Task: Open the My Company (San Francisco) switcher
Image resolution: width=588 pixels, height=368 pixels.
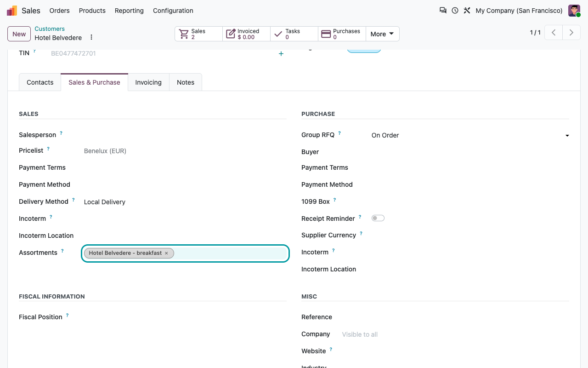Action: [x=519, y=11]
